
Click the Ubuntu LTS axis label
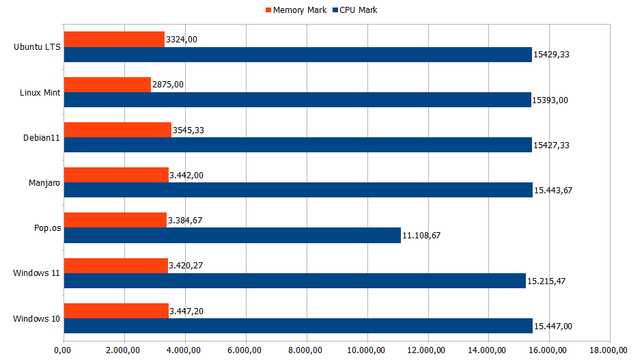(x=37, y=47)
